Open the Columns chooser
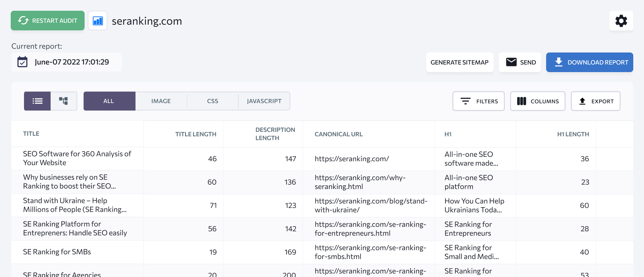 click(x=538, y=101)
